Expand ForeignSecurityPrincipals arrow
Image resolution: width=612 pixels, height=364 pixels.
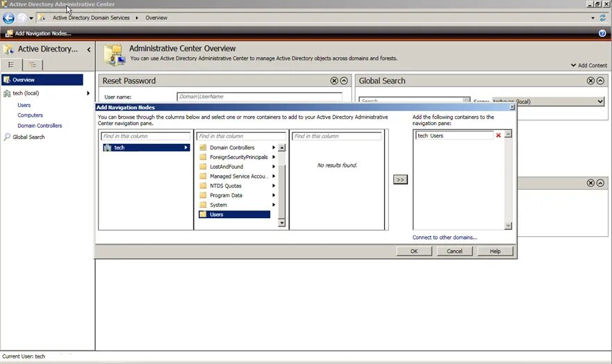(274, 157)
